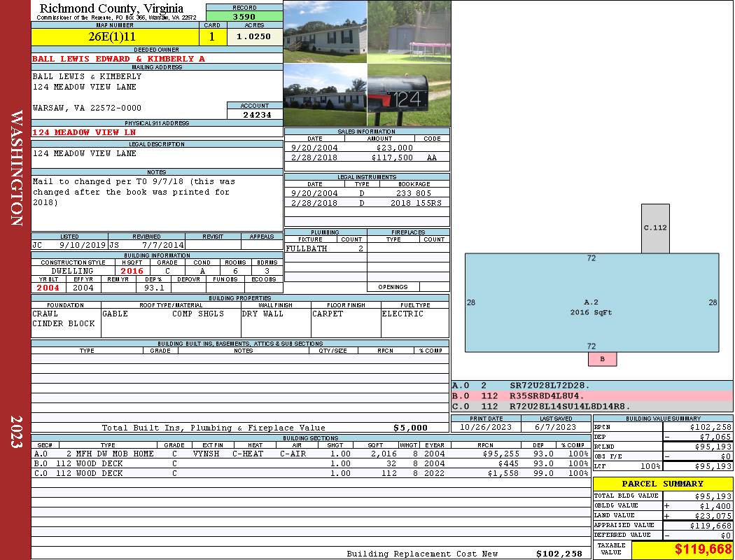Screen dimensions: 735x560
Task: Select the 2023 year sidebar label
Action: (x=16, y=432)
